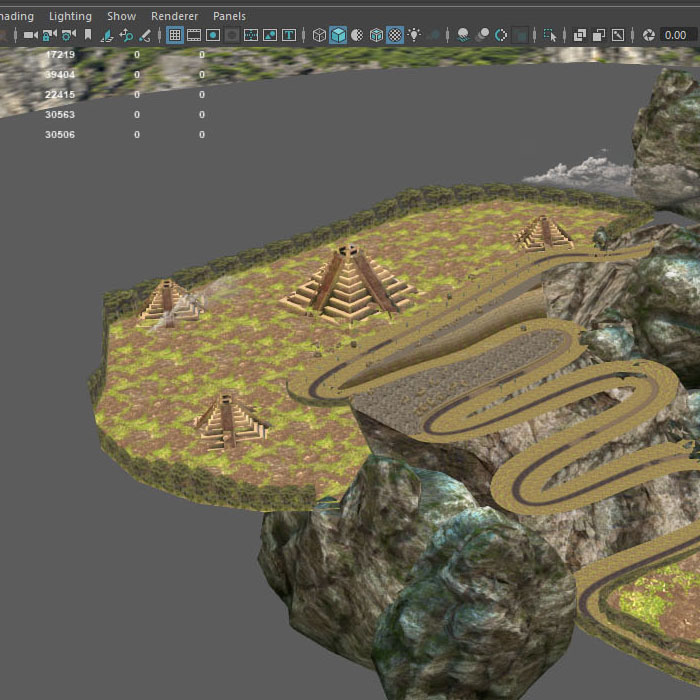Click the Film Gate button
The width and height of the screenshot is (700, 700).
click(x=194, y=35)
